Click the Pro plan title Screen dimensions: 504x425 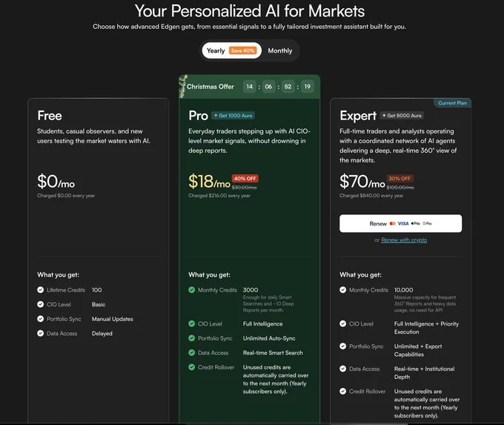tap(199, 116)
